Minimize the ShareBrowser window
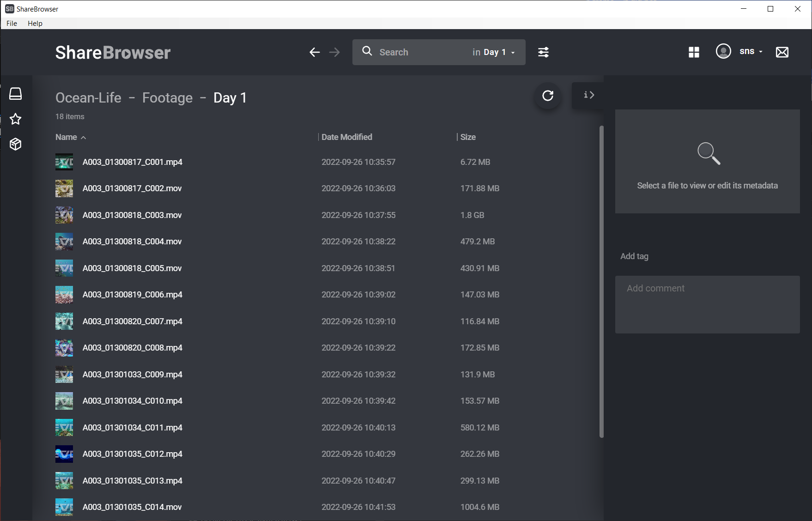812x521 pixels. tap(744, 9)
